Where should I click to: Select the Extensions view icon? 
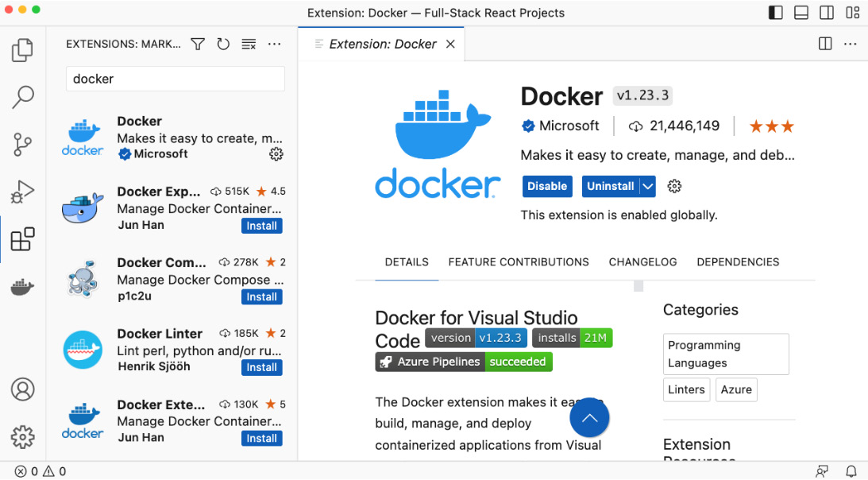point(22,239)
